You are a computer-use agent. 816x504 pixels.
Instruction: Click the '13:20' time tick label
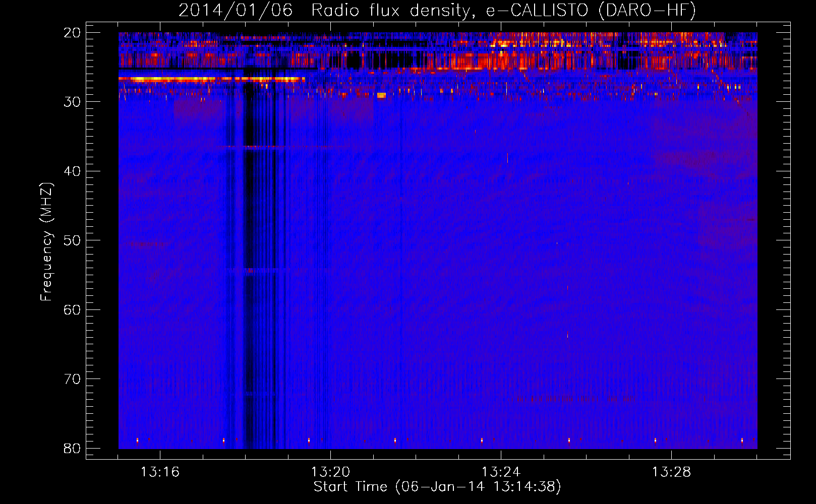click(330, 472)
